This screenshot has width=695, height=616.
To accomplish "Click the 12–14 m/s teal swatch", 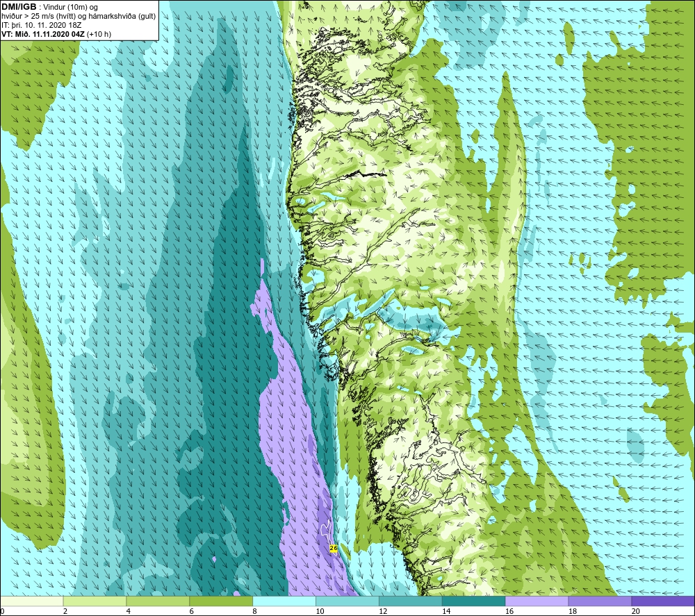I will [x=411, y=601].
